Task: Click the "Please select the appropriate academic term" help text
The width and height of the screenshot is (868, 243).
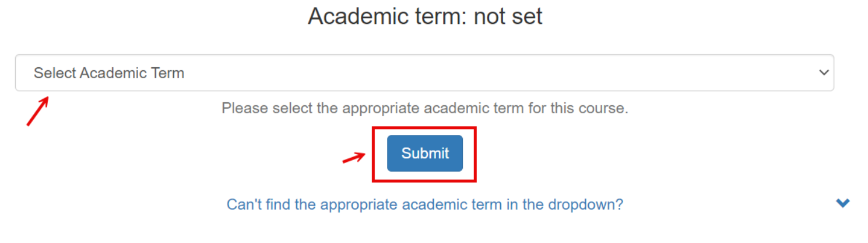Action: pos(424,109)
